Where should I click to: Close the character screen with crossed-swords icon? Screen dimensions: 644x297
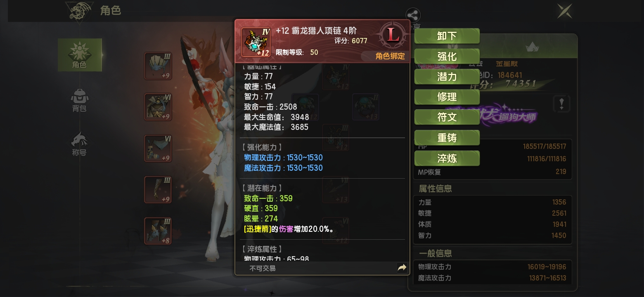tap(565, 11)
